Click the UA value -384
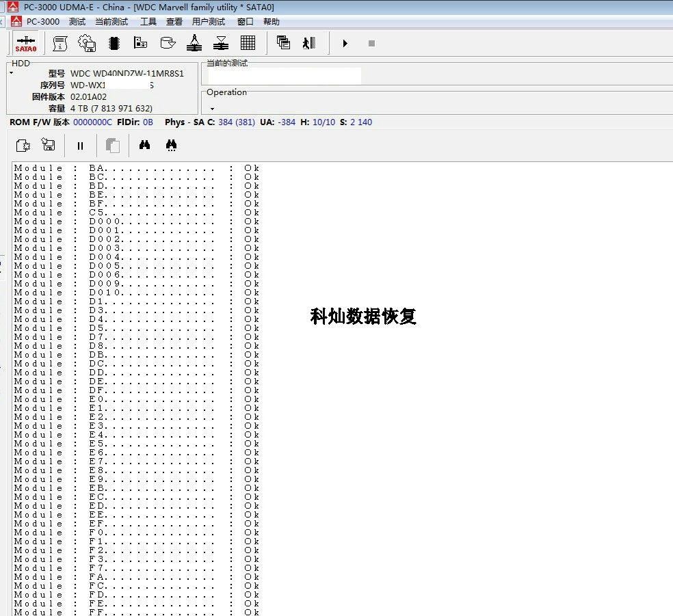The height and width of the screenshot is (616, 673). 287,122
